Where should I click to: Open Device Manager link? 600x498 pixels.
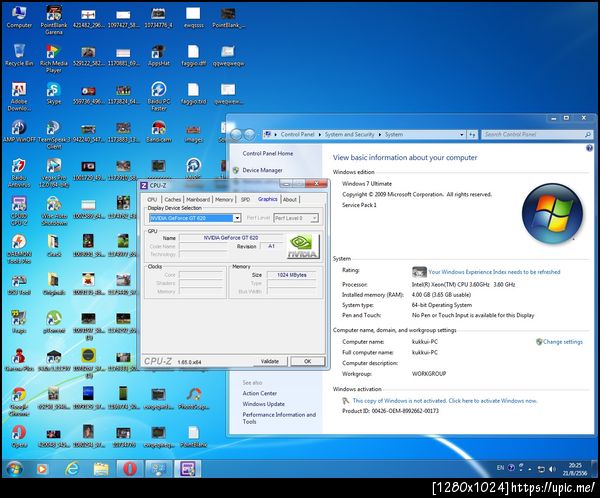click(262, 170)
